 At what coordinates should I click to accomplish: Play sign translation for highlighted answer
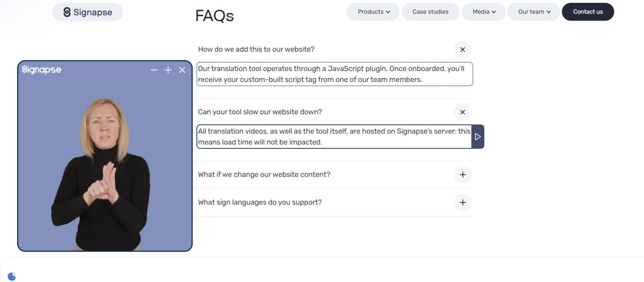pyautogui.click(x=478, y=137)
